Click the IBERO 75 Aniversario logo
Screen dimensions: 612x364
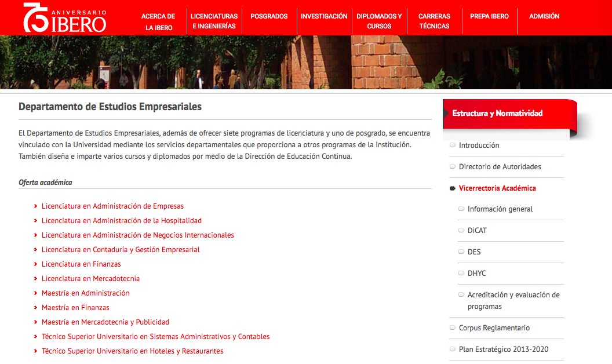click(65, 17)
